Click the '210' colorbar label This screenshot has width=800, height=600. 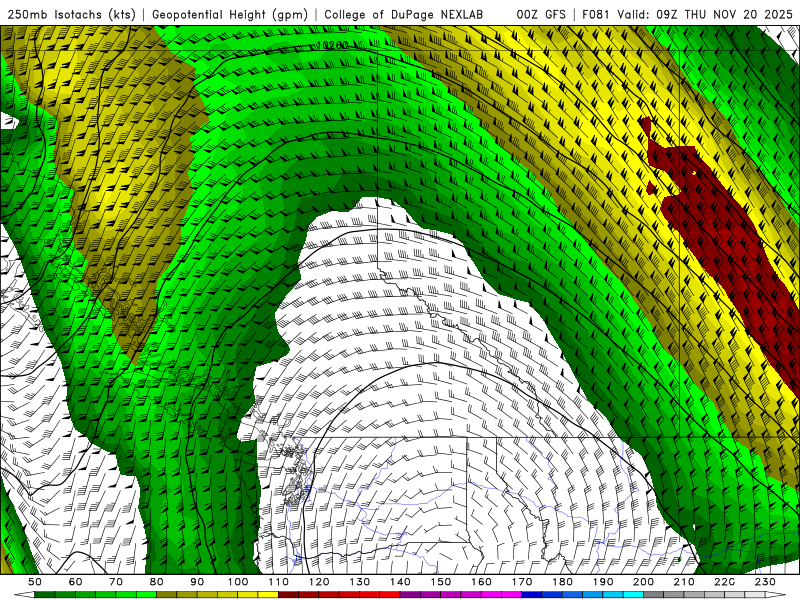click(684, 582)
